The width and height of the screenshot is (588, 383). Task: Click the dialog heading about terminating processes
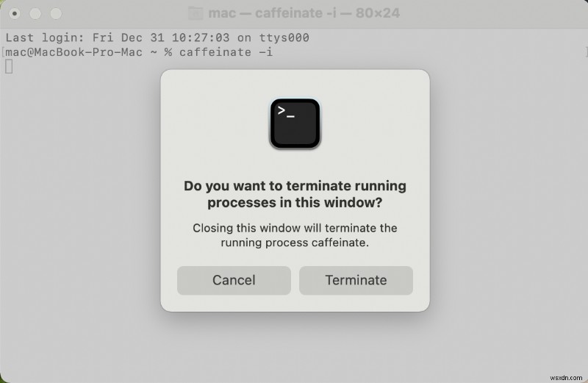coord(295,194)
